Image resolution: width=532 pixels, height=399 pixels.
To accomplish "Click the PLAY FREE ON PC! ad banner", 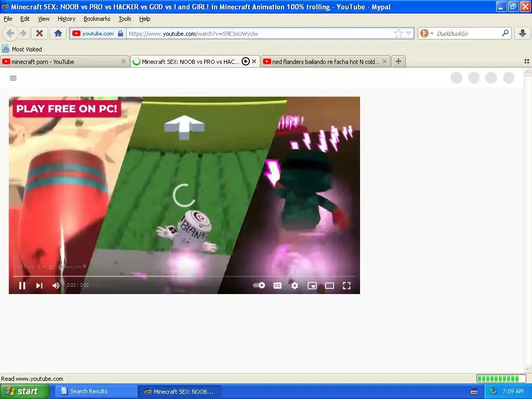I will (67, 109).
